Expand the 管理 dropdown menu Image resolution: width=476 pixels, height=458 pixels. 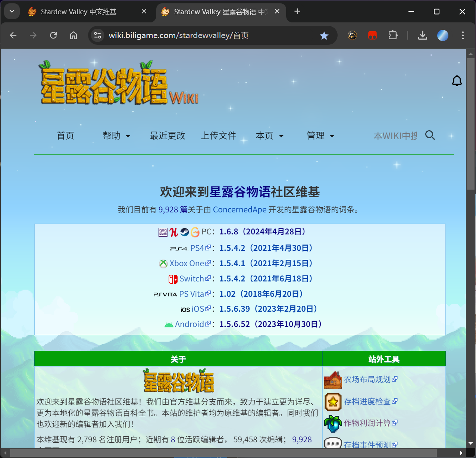(x=320, y=135)
